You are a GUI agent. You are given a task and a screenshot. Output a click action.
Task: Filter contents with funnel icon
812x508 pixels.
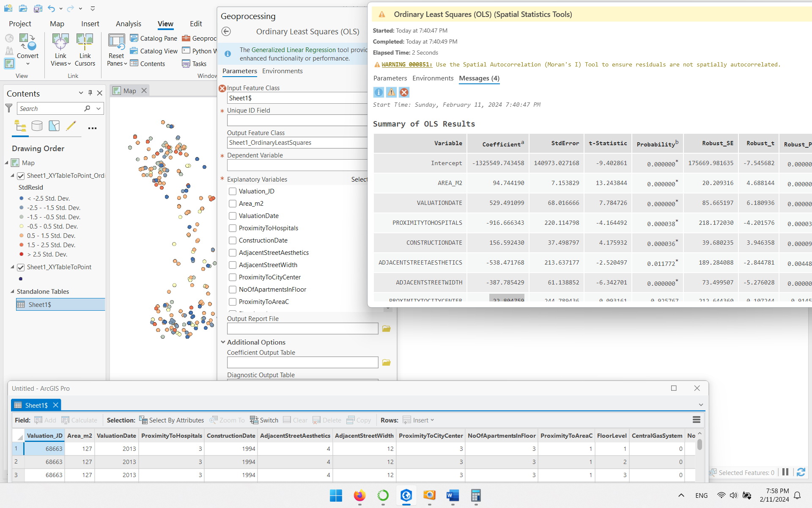pyautogui.click(x=9, y=108)
